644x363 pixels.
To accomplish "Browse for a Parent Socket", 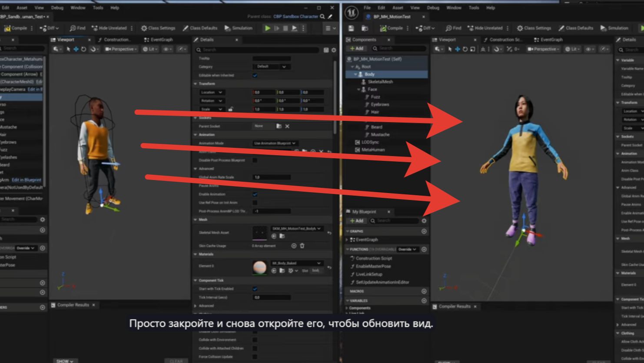I will click(x=279, y=126).
